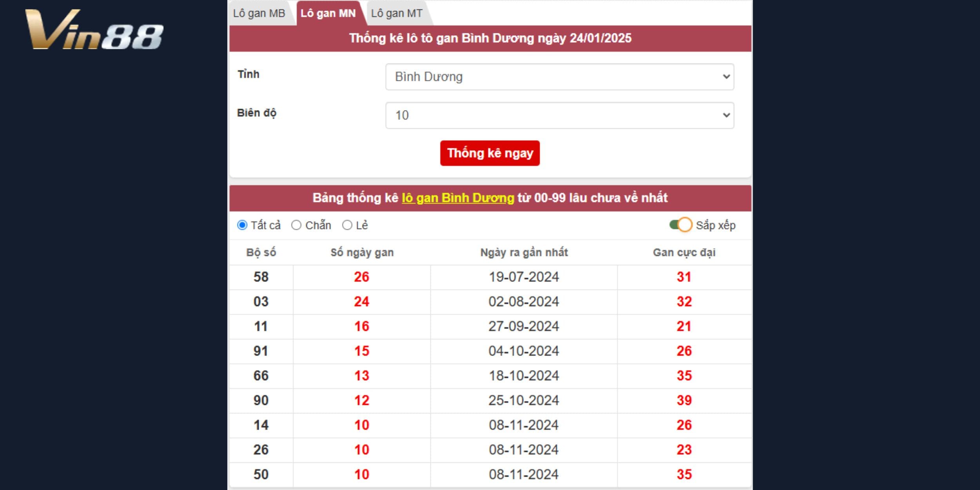The width and height of the screenshot is (980, 490).
Task: Select number 26 in the Bộ số column
Action: click(x=261, y=450)
